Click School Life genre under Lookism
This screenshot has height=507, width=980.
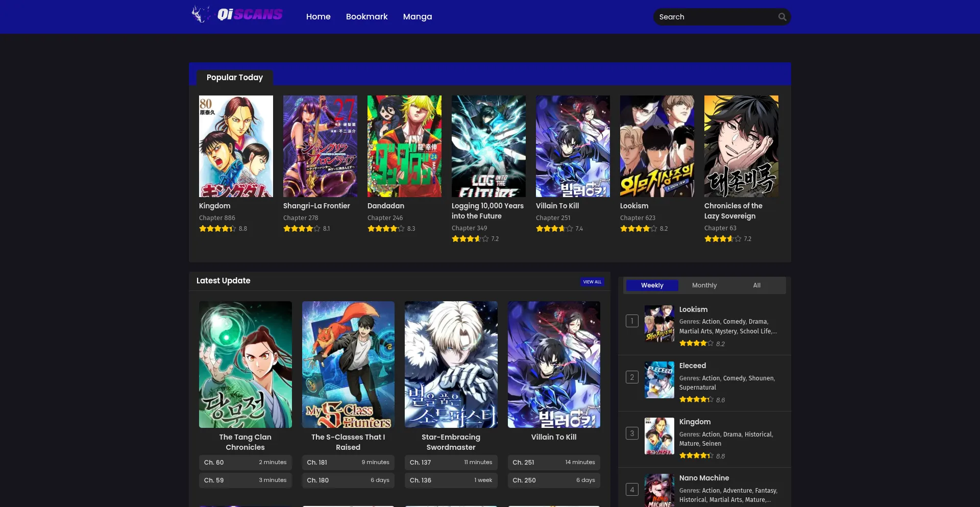755,331
